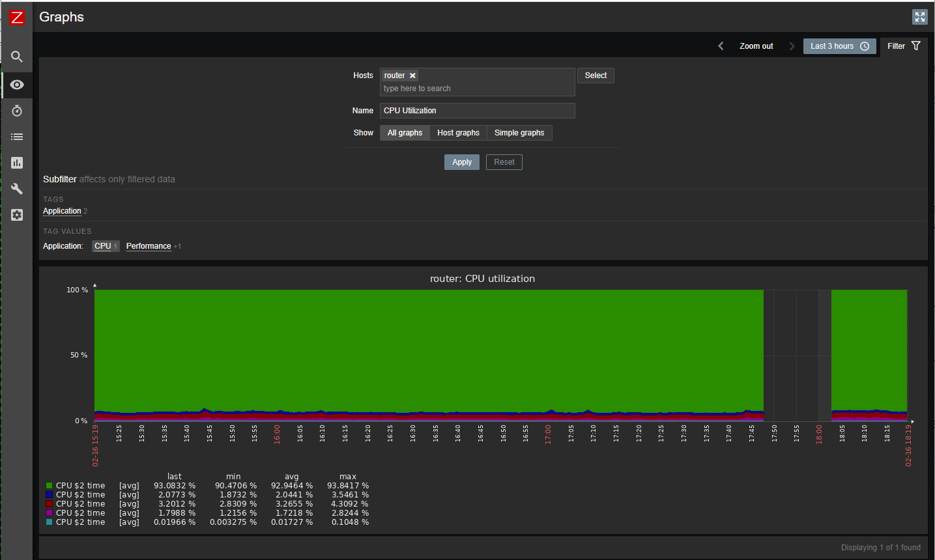Open the Inventory list icon menu
The height and width of the screenshot is (560, 935).
(17, 137)
